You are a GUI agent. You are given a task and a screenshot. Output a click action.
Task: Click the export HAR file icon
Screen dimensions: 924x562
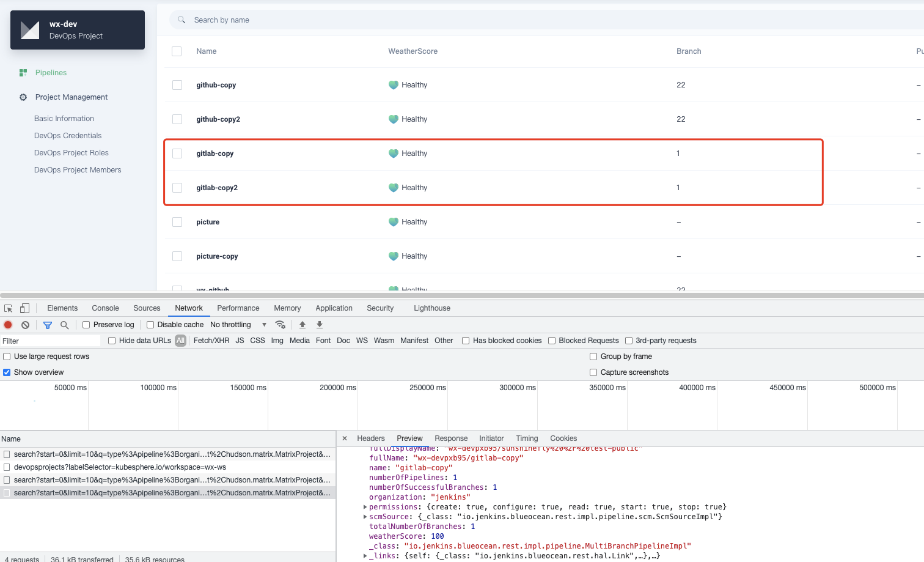(320, 325)
